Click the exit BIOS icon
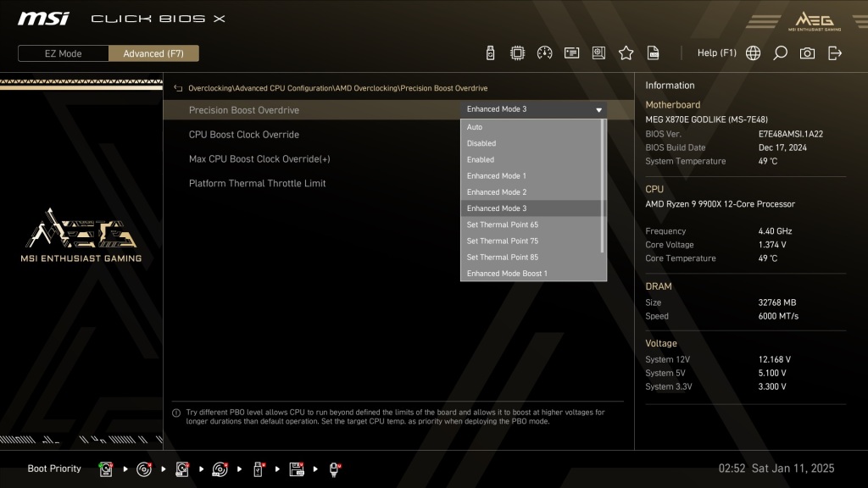 [835, 53]
